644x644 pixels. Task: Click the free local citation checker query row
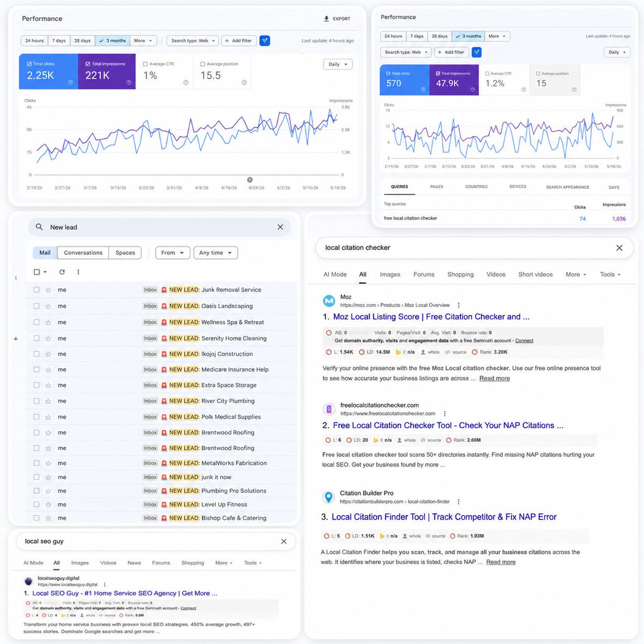click(504, 218)
